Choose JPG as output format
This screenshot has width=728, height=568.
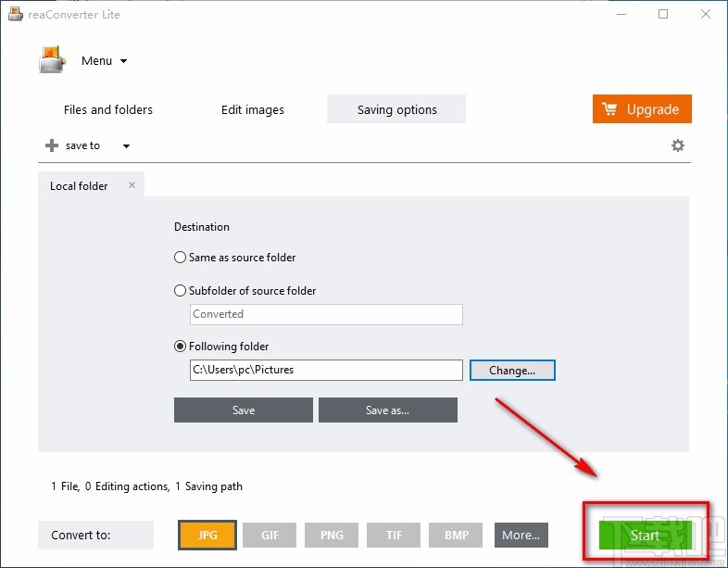207,535
